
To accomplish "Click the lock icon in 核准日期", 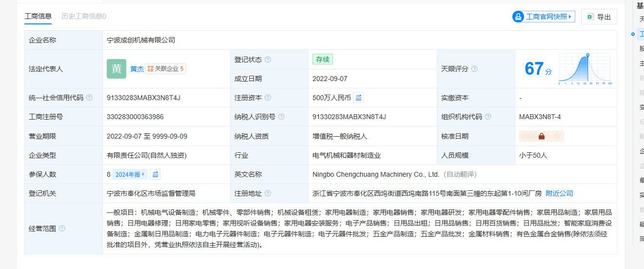I will [542, 136].
